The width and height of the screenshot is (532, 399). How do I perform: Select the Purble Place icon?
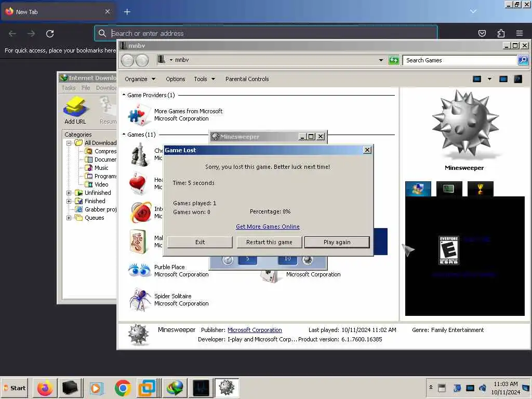(x=139, y=270)
